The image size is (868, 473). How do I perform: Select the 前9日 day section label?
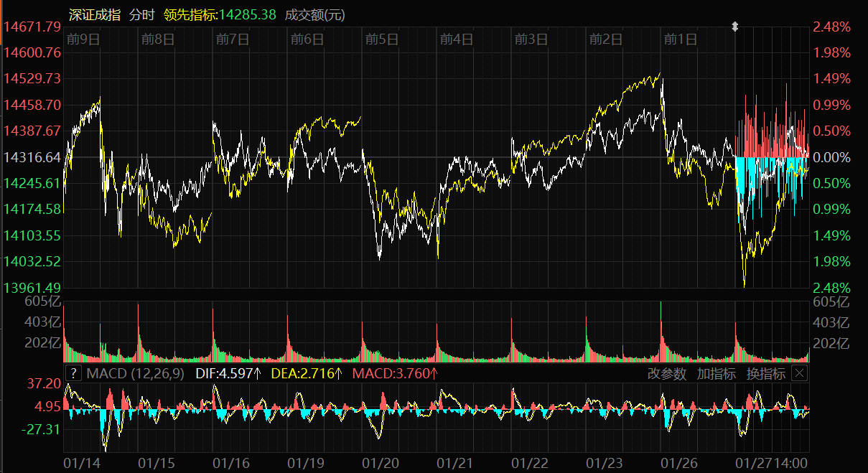click(x=82, y=39)
